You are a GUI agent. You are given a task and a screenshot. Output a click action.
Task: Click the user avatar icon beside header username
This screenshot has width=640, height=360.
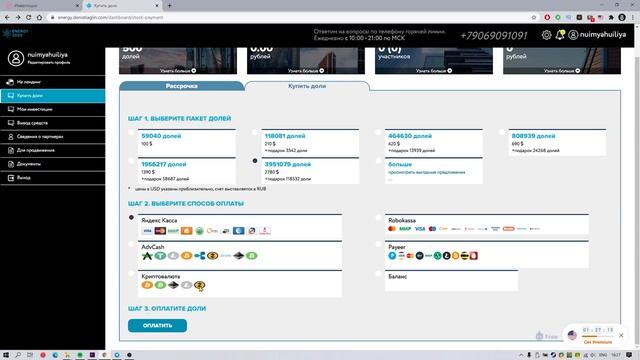[x=573, y=35]
